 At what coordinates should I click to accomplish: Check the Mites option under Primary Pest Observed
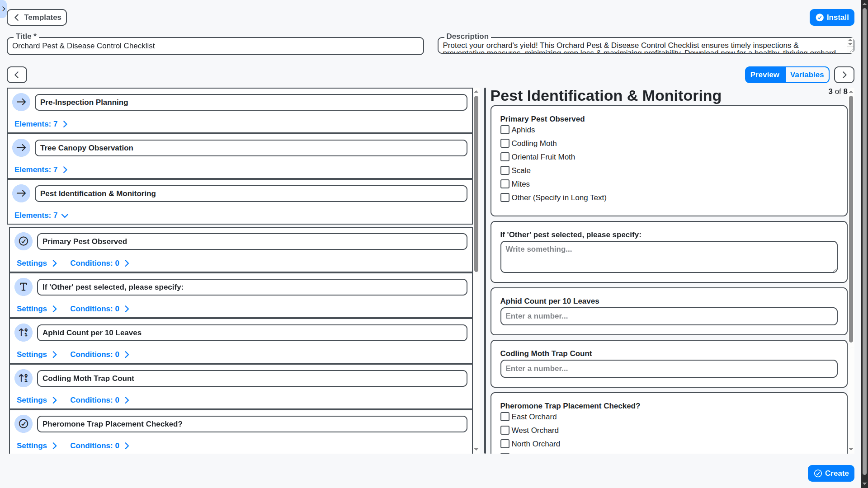click(x=505, y=184)
